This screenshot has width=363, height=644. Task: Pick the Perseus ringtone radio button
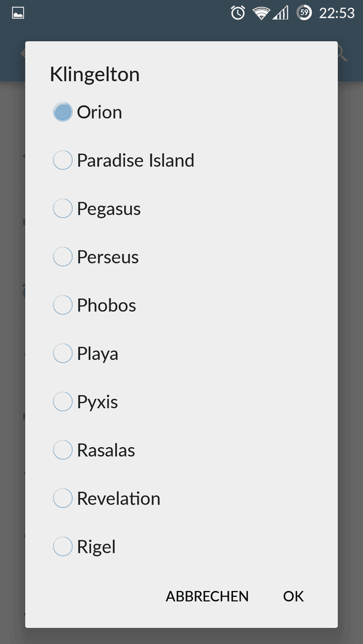pos(63,256)
